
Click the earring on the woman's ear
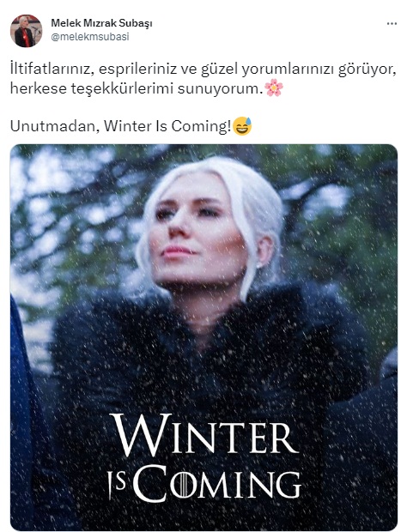pos(259,266)
